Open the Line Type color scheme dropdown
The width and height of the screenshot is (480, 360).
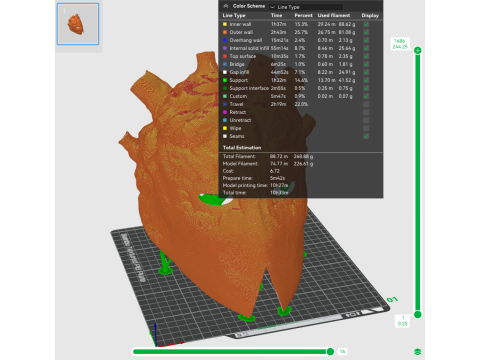coord(306,7)
